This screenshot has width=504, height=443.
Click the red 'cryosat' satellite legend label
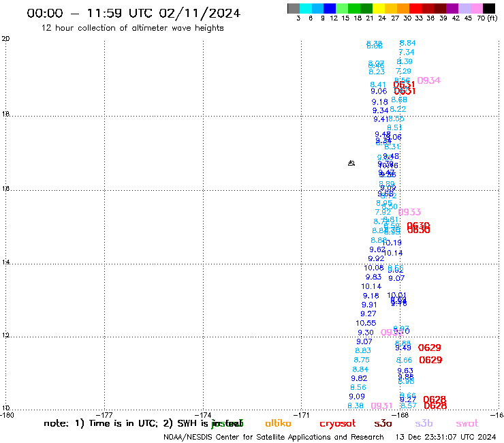(338, 424)
